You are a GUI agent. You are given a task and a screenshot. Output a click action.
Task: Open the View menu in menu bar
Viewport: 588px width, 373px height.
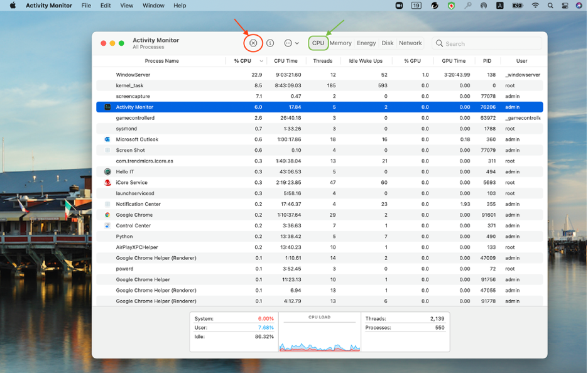pyautogui.click(x=126, y=6)
